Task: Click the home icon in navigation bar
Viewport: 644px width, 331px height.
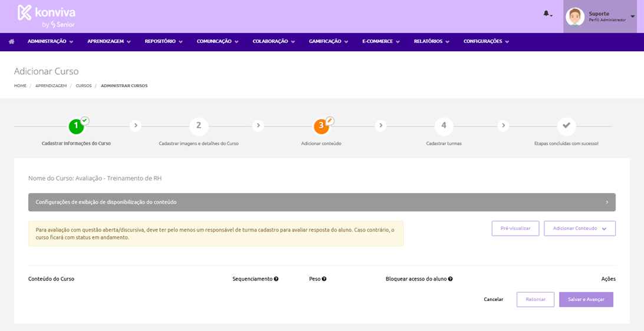Action: [x=11, y=42]
